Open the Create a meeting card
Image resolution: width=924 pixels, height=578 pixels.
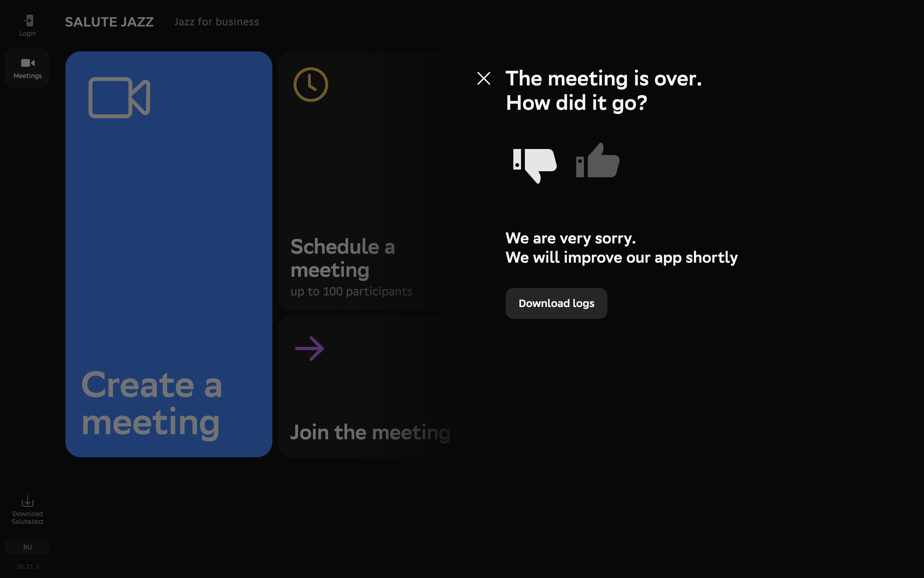coord(169,254)
